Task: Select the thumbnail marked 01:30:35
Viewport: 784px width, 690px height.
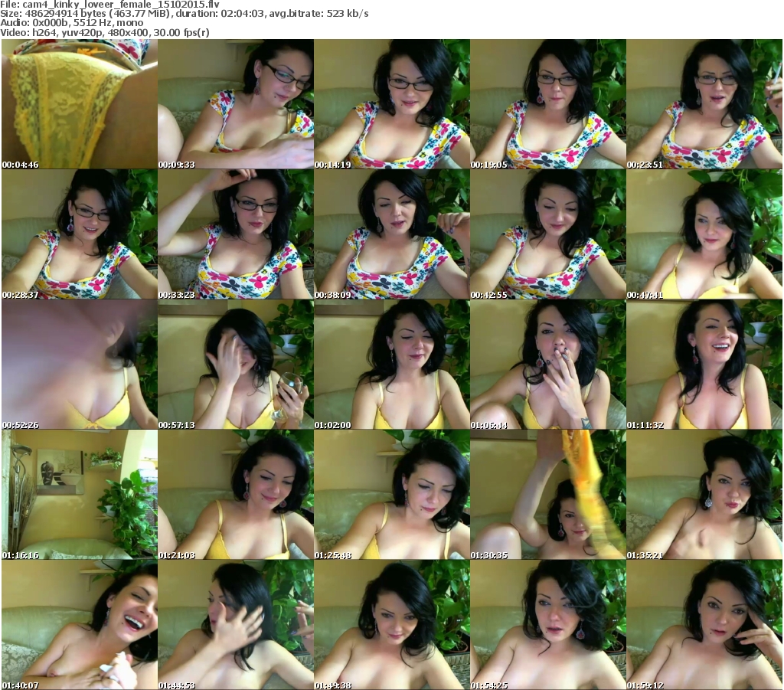Action: pyautogui.click(x=548, y=495)
